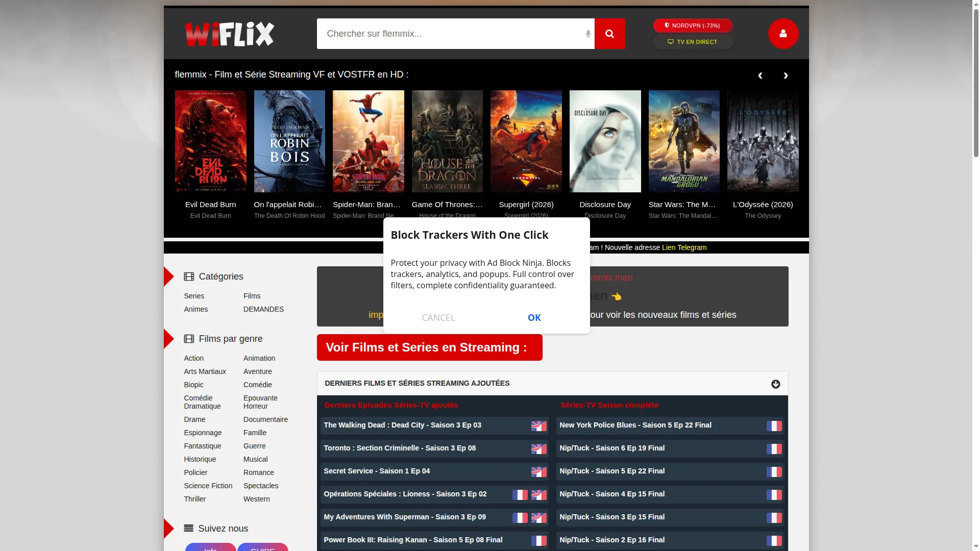The height and width of the screenshot is (551, 980).
Task: Open My Adventures With Superman Saison 3 Ep 09
Action: coord(435,517)
